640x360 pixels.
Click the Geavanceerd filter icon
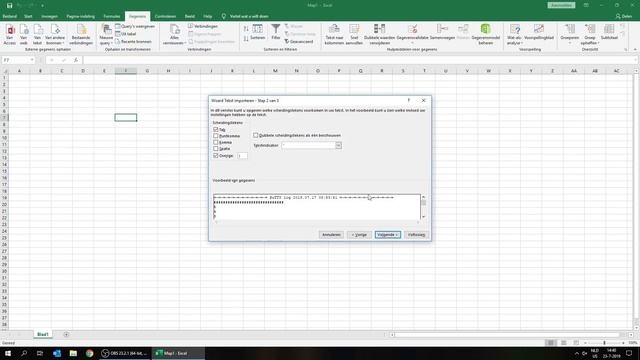(287, 41)
